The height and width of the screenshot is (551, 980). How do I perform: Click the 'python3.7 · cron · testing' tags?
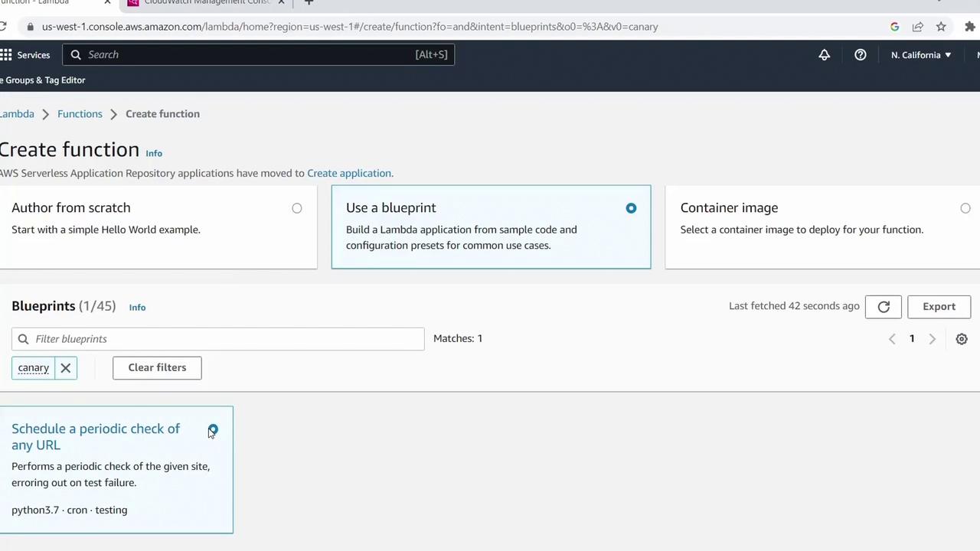click(x=70, y=510)
